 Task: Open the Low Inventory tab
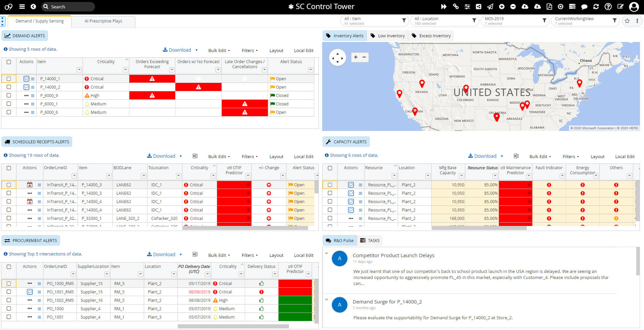tap(391, 36)
